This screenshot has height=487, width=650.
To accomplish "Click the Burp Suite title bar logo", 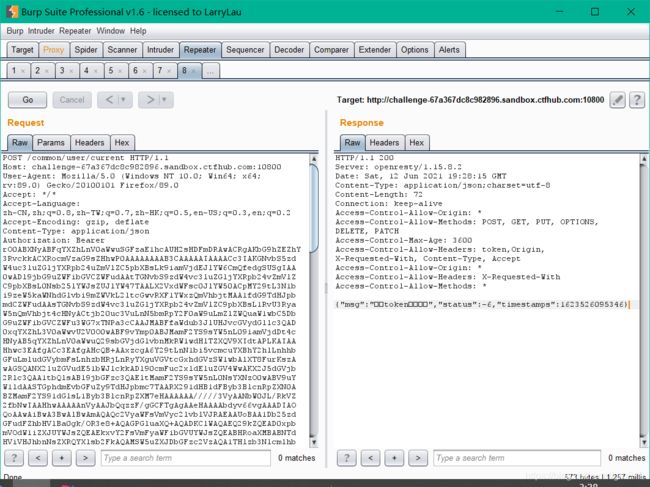I will click(12, 12).
